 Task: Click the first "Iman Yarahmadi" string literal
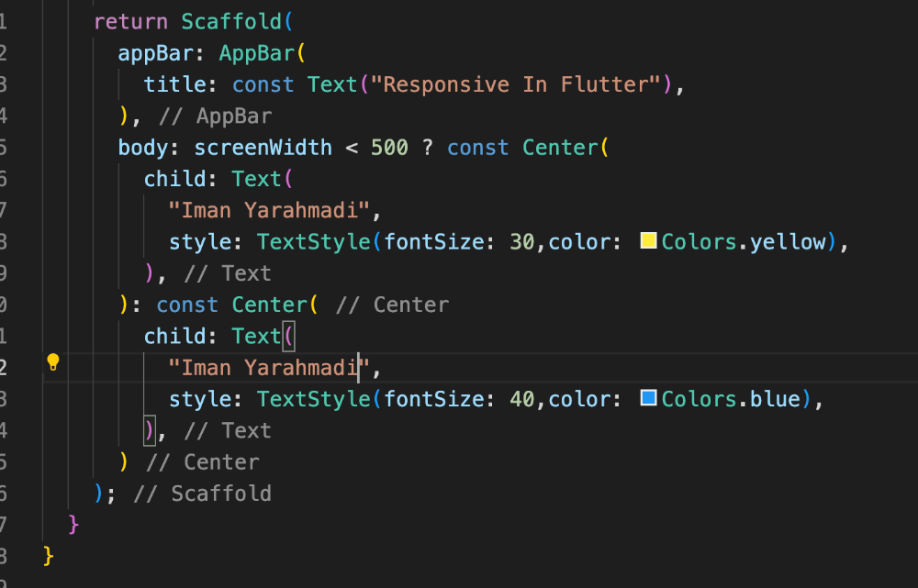(269, 210)
